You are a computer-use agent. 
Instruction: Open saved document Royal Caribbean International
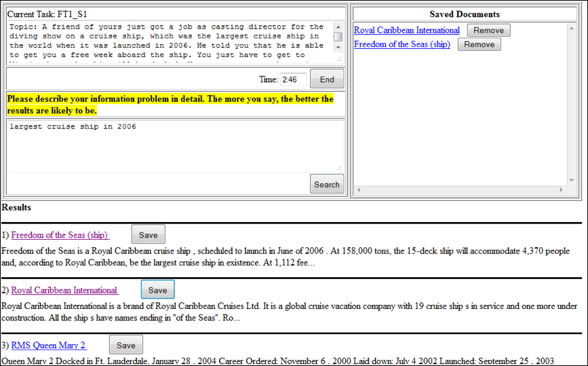pos(406,30)
